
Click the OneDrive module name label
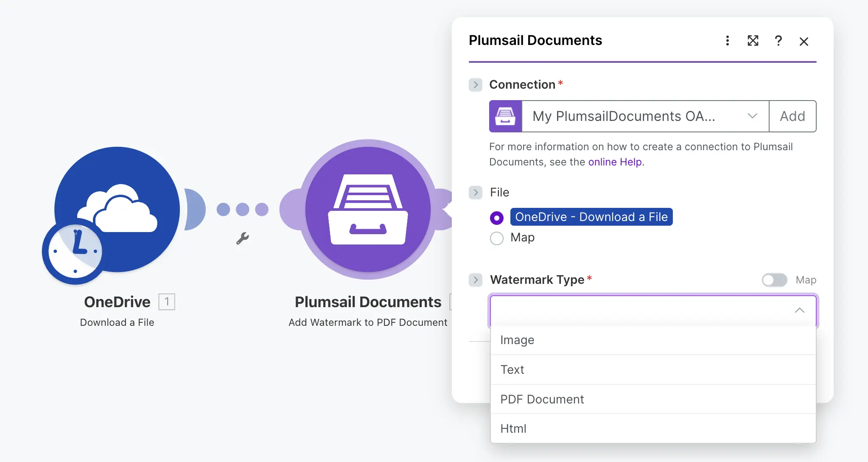click(x=117, y=302)
